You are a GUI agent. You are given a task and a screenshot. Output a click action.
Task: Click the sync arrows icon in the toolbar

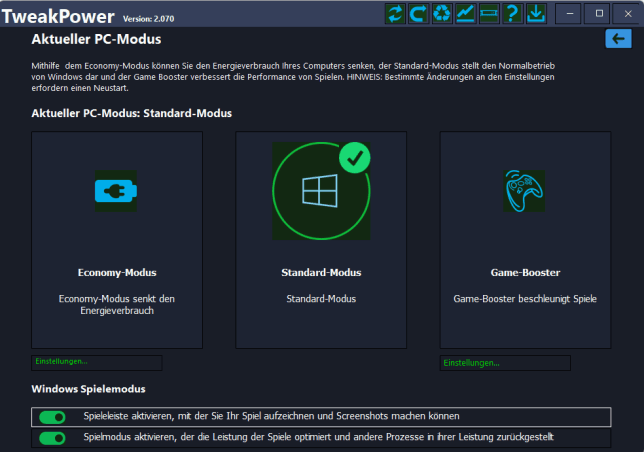(395, 13)
